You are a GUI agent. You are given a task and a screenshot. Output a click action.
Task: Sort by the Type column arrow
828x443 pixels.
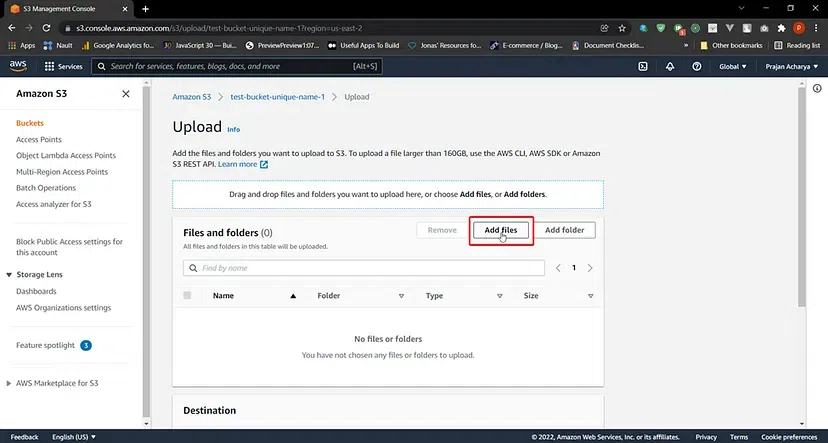(500, 296)
